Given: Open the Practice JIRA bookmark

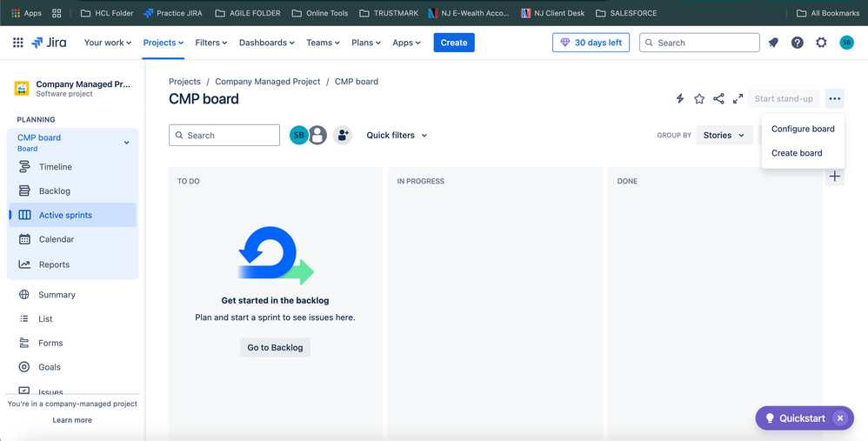Looking at the screenshot, I should point(174,13).
